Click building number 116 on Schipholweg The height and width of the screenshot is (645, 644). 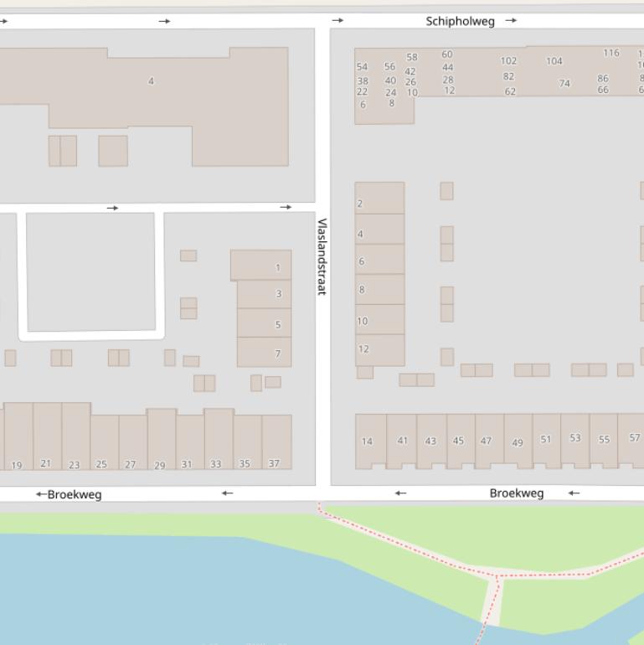pyautogui.click(x=611, y=53)
